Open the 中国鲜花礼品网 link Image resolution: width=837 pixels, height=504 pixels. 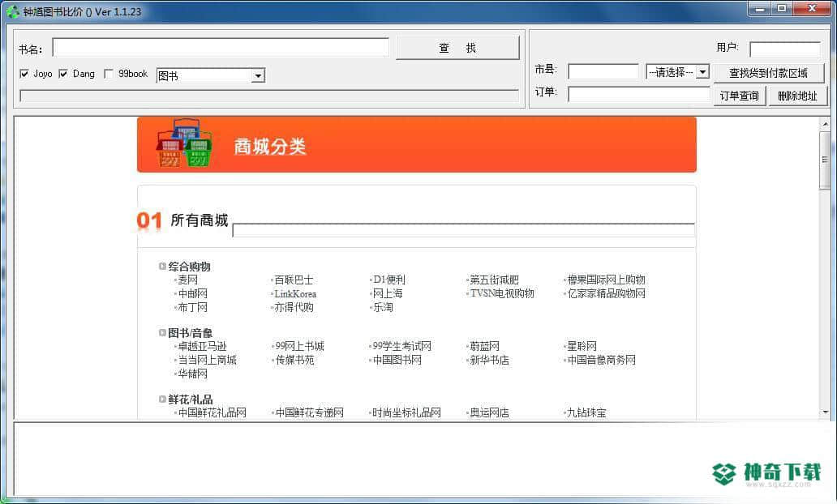point(212,412)
